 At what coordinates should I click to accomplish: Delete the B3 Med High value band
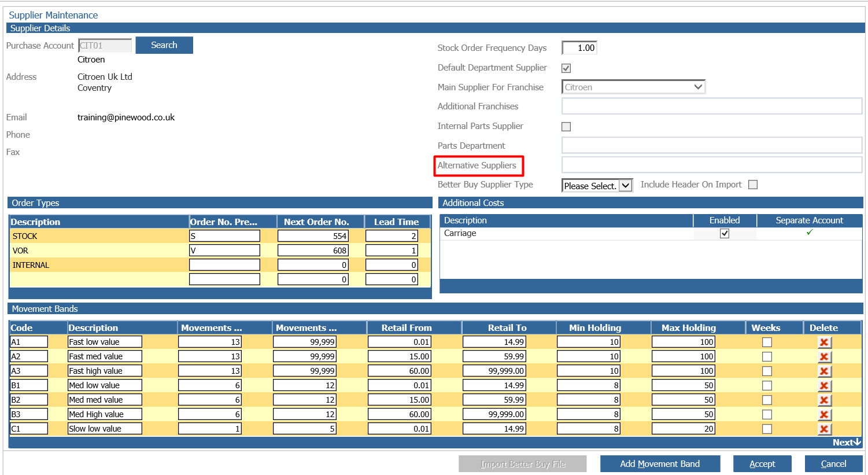pyautogui.click(x=824, y=414)
